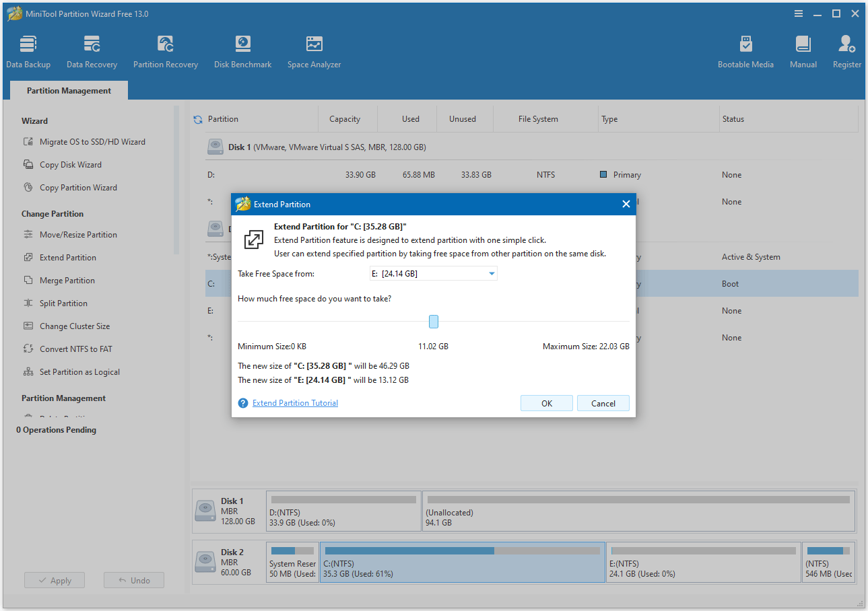This screenshot has width=868, height=611.
Task: Launch Data Recovery
Action: coord(92,50)
